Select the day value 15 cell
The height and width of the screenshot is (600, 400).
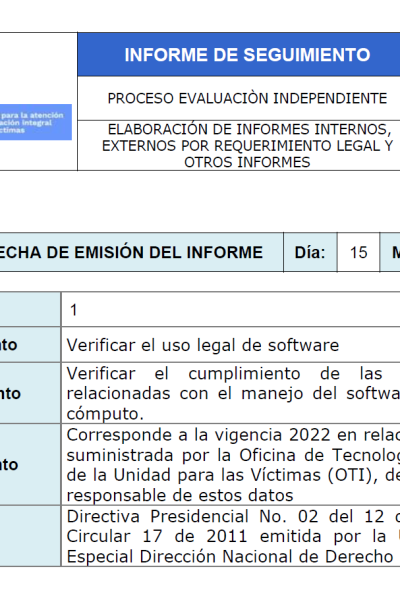[x=358, y=253]
